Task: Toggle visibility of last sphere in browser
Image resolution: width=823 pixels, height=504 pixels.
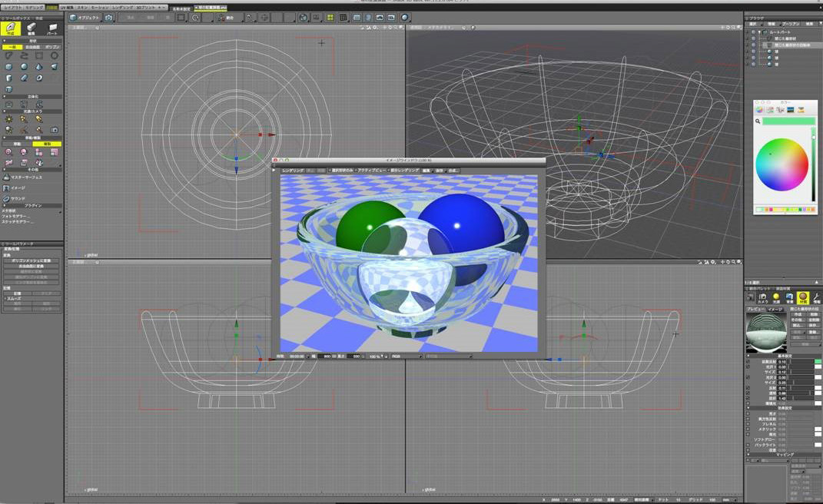Action: tap(753, 64)
